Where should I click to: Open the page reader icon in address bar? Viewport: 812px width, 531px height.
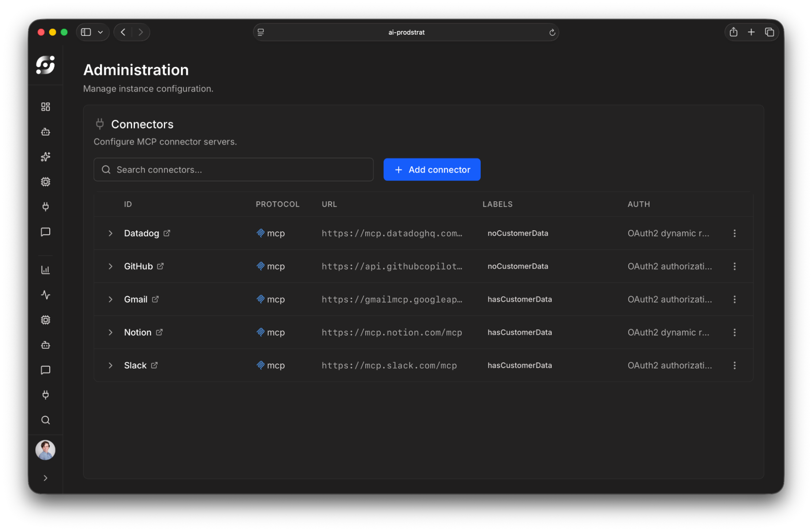click(261, 32)
